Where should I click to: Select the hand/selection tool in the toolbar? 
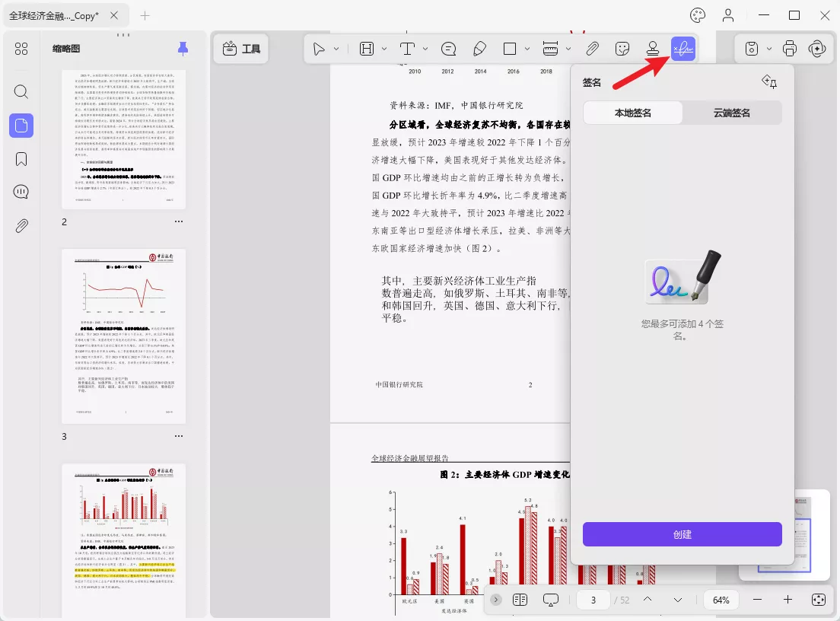click(x=320, y=48)
